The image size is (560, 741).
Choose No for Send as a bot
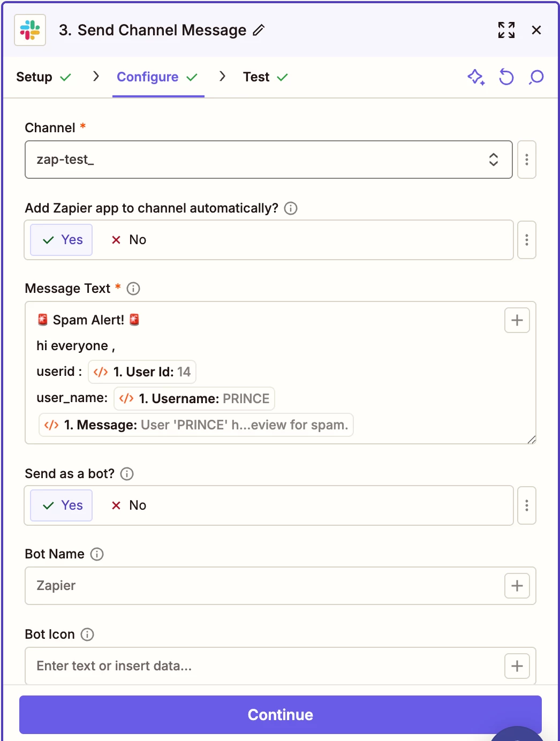(x=129, y=505)
